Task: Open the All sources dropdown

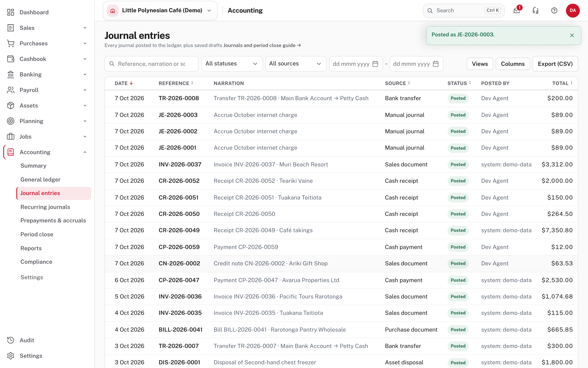Action: pos(296,64)
